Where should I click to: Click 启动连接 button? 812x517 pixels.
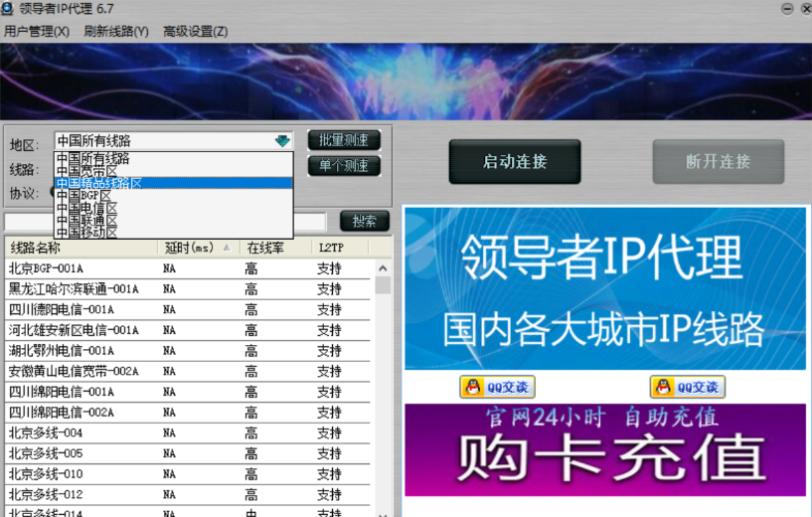515,162
